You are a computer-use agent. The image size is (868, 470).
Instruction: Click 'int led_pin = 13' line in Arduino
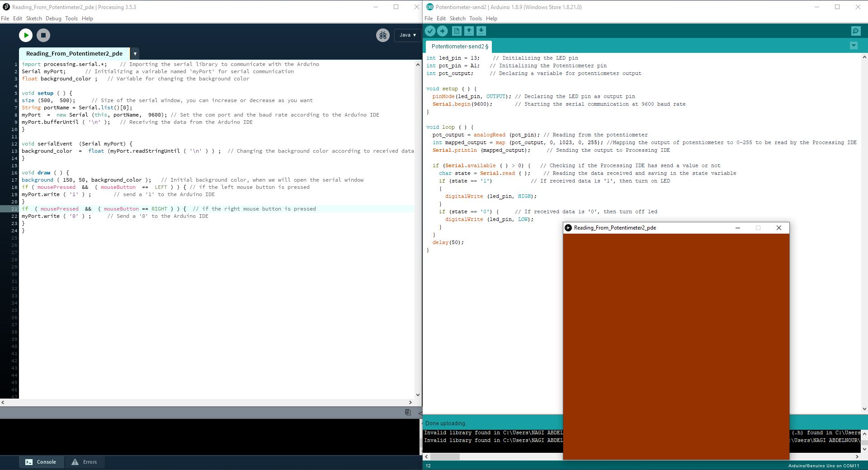point(453,58)
